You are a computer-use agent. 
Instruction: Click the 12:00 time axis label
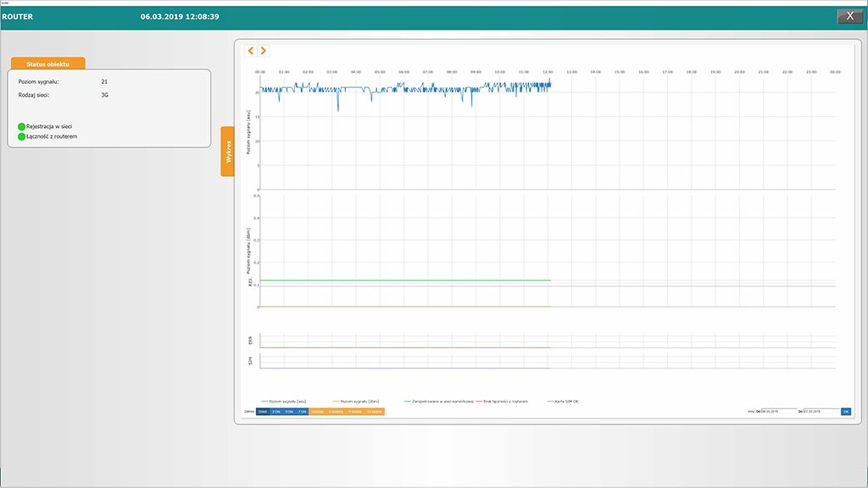pos(548,72)
